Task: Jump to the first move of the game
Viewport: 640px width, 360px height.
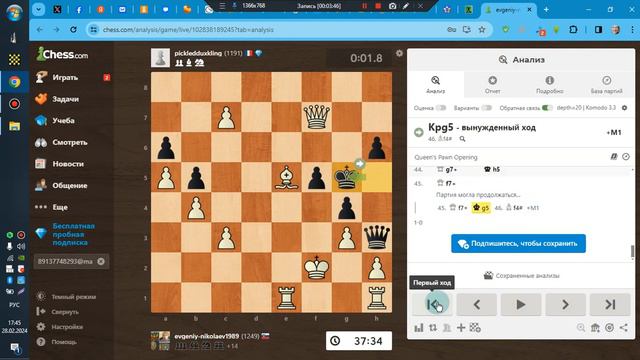Action: point(432,304)
